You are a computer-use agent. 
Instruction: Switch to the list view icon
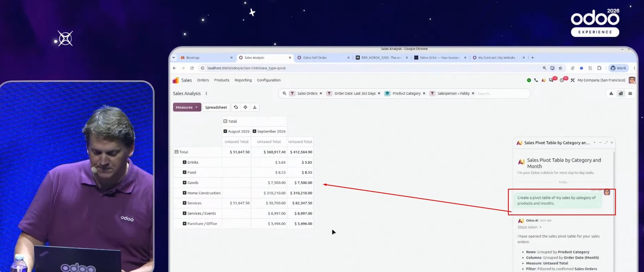coord(630,93)
